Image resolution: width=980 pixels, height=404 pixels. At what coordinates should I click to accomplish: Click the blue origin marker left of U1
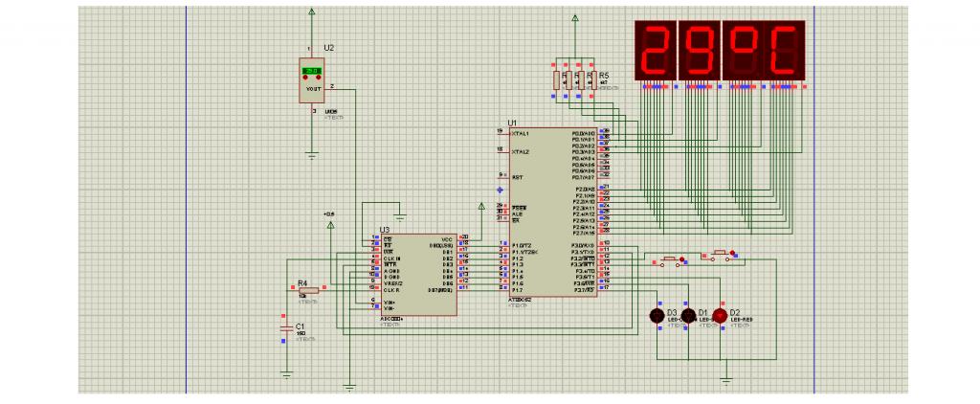click(500, 190)
